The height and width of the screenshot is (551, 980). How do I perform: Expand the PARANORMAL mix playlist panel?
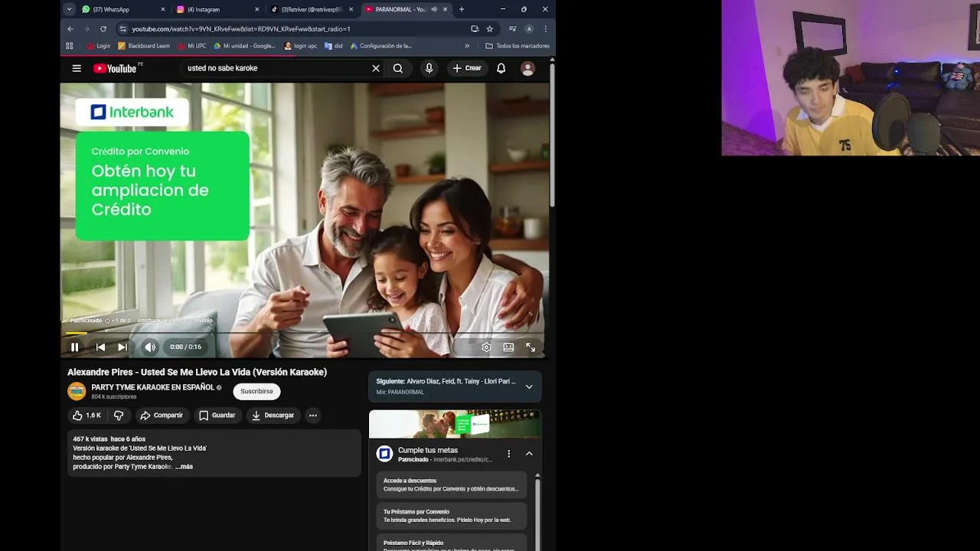(529, 386)
